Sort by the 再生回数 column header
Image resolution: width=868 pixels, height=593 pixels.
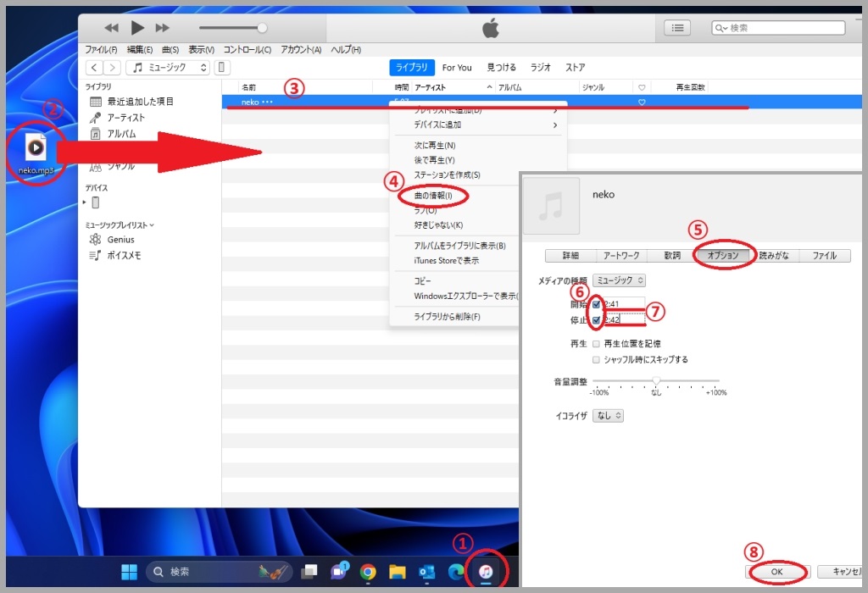[x=690, y=87]
